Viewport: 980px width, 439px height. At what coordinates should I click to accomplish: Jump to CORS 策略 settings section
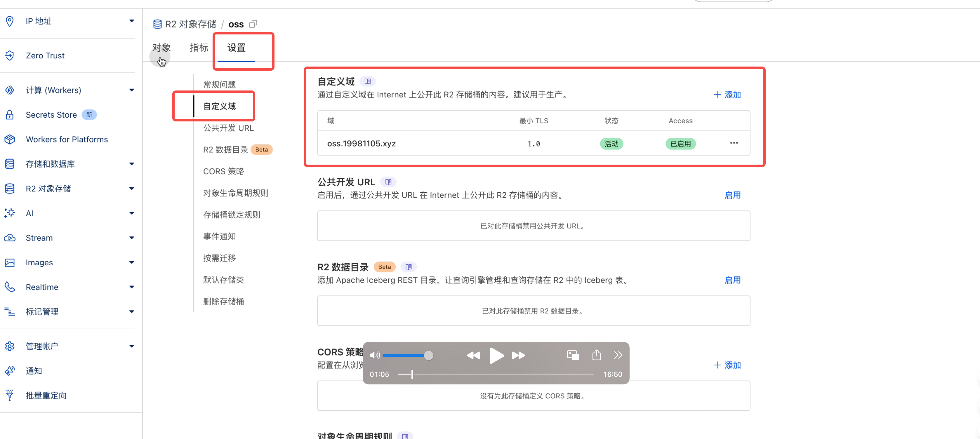(x=224, y=171)
